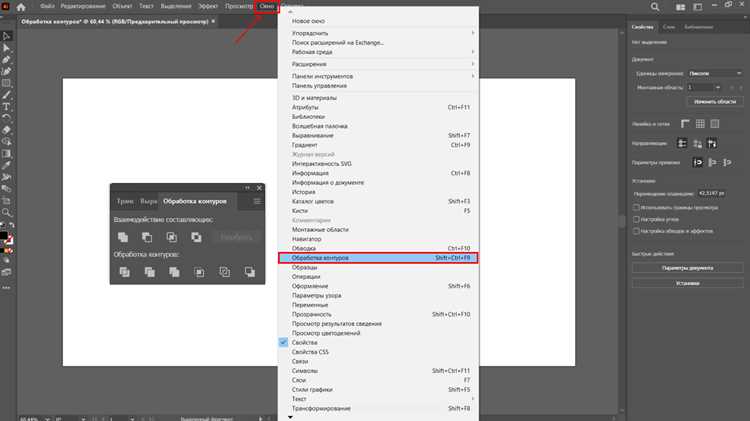Open the Search magnifier in top bar

[655, 7]
